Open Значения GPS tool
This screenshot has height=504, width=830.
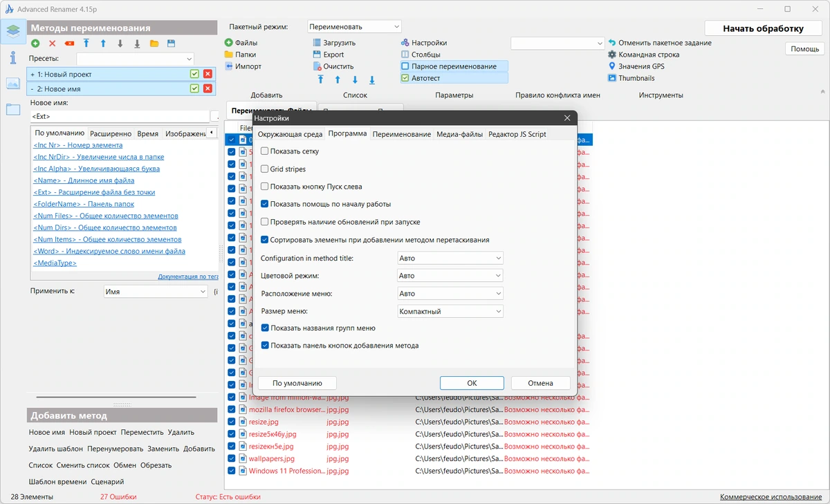coord(636,66)
